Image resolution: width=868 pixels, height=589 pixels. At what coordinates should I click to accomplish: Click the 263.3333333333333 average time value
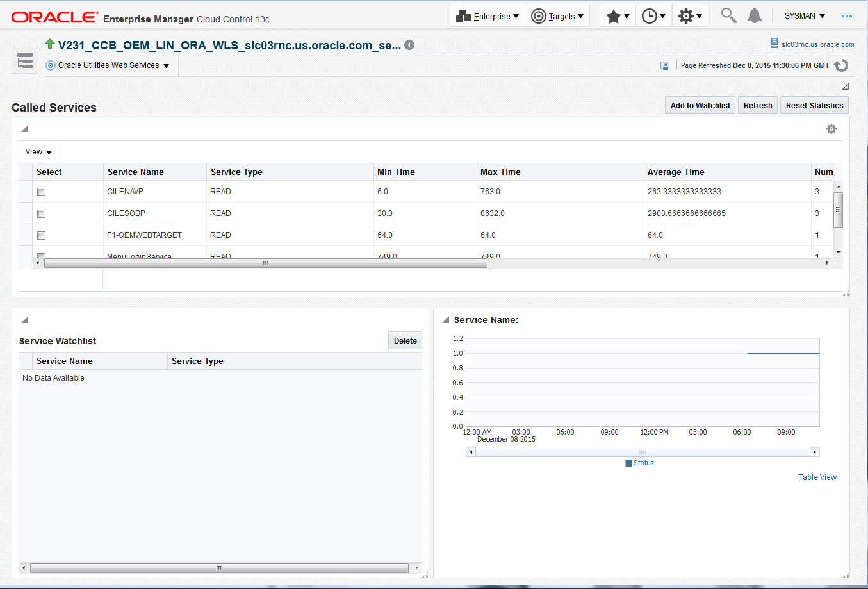[x=684, y=192]
